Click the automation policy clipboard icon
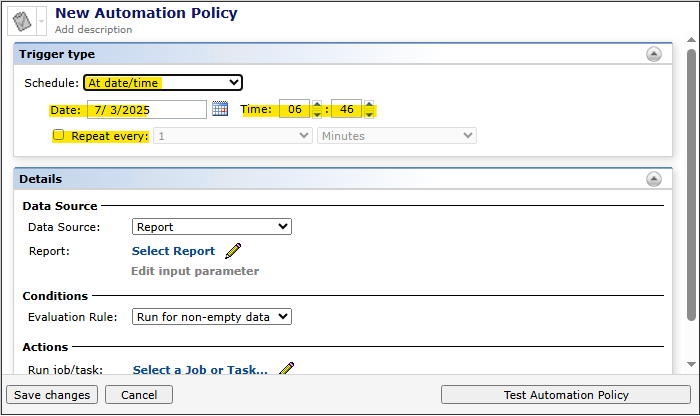 [x=20, y=19]
